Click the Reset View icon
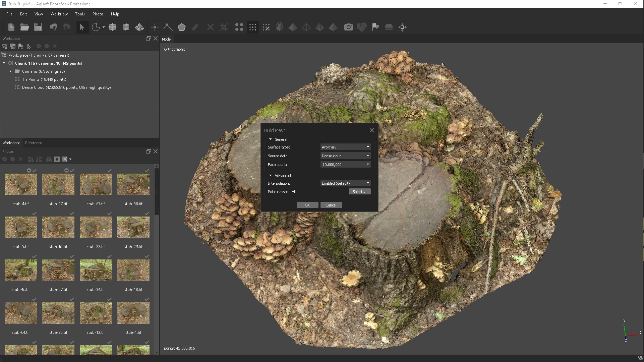Image resolution: width=644 pixels, height=362 pixels. pos(402,27)
